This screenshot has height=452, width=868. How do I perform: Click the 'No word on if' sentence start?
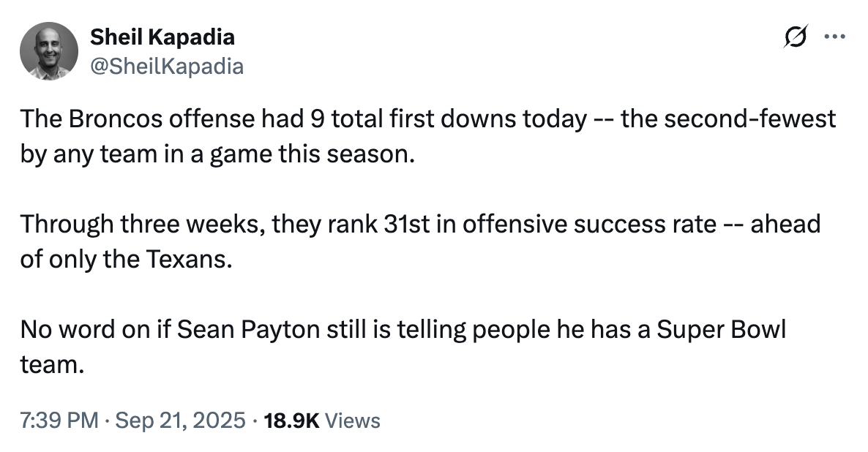click(96, 330)
